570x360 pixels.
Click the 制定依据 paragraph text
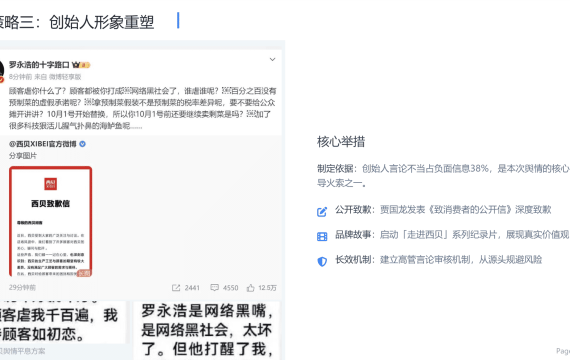pyautogui.click(x=443, y=176)
